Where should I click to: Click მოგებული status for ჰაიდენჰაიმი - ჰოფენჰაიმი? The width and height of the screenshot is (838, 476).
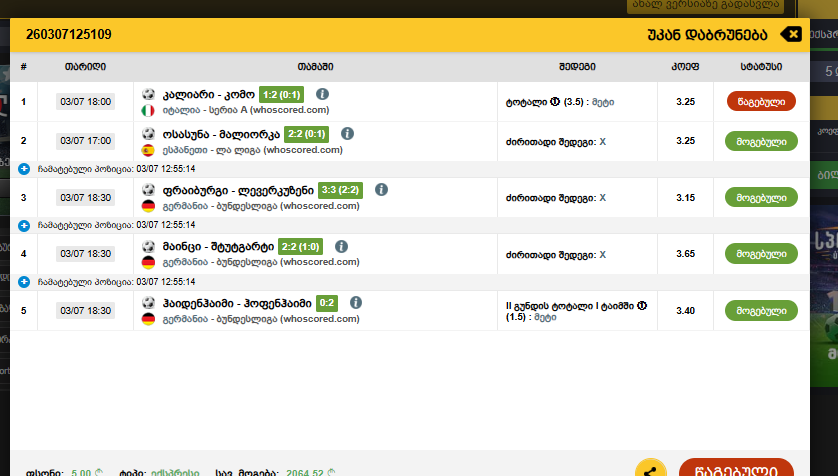click(761, 310)
